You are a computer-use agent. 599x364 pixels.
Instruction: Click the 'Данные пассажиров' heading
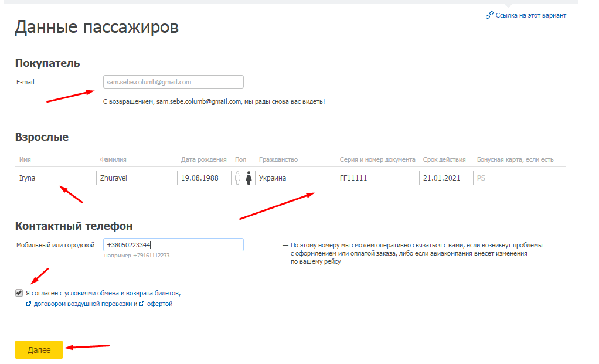click(97, 27)
